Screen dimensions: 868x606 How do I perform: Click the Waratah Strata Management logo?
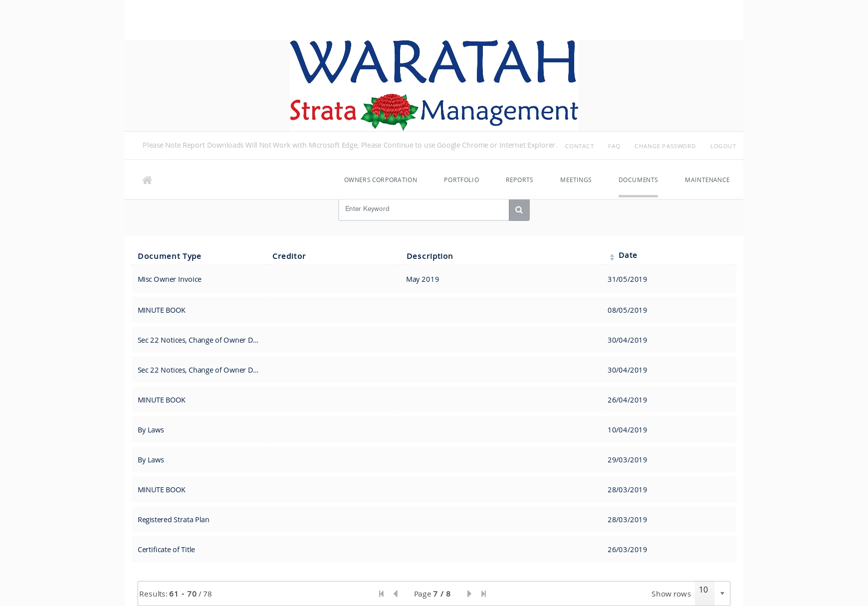click(434, 85)
